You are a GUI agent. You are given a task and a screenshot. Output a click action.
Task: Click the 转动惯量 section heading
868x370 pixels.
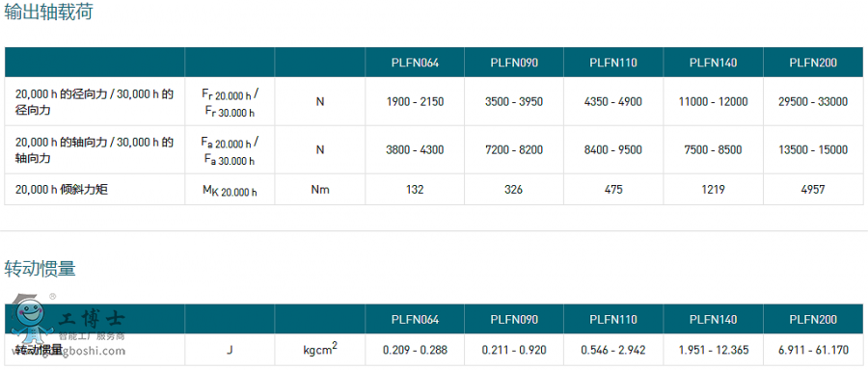pyautogui.click(x=40, y=269)
